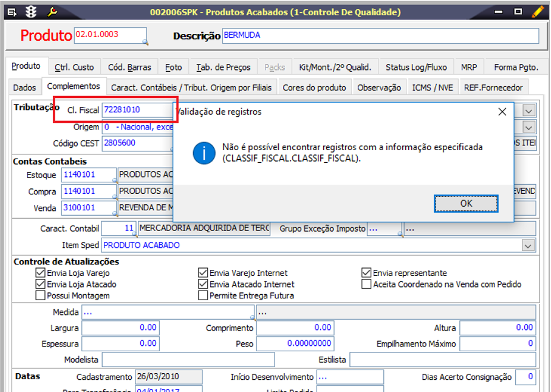Enable the Possui Montagem checkbox

pos(41,295)
